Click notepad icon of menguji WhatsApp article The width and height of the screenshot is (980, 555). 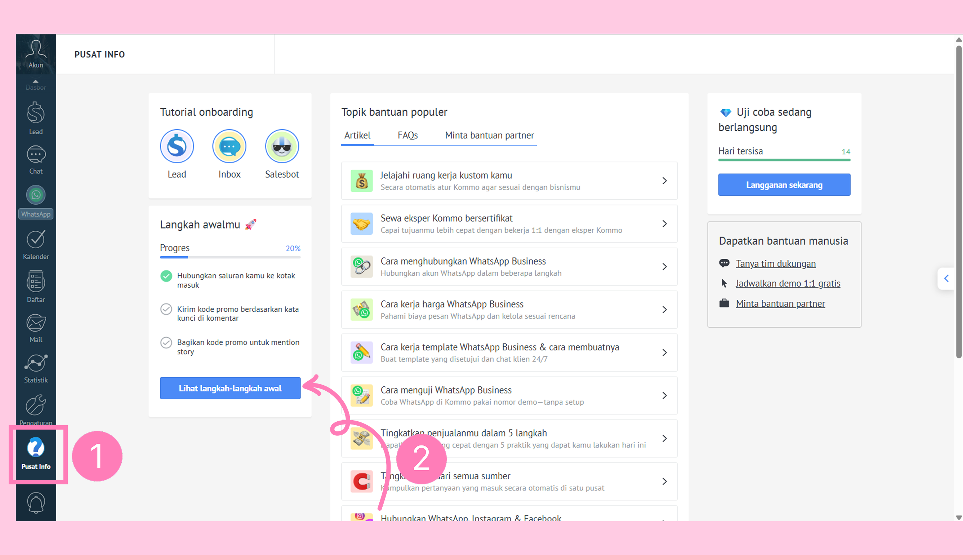tap(362, 396)
